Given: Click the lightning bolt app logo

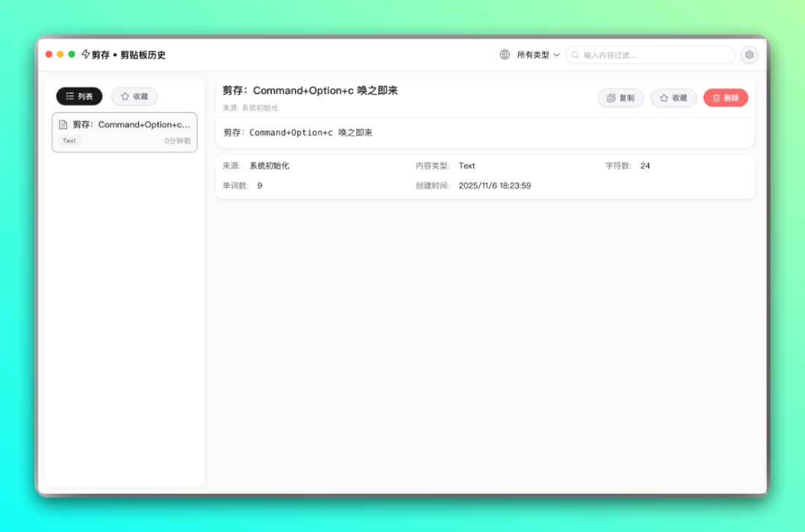Looking at the screenshot, I should pyautogui.click(x=86, y=54).
